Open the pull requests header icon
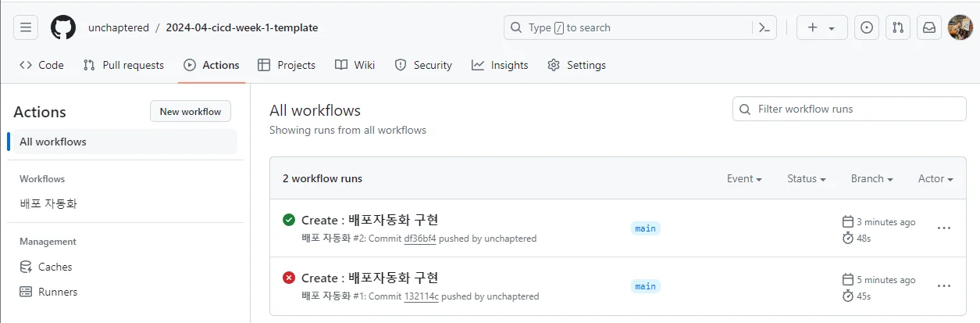 click(898, 27)
